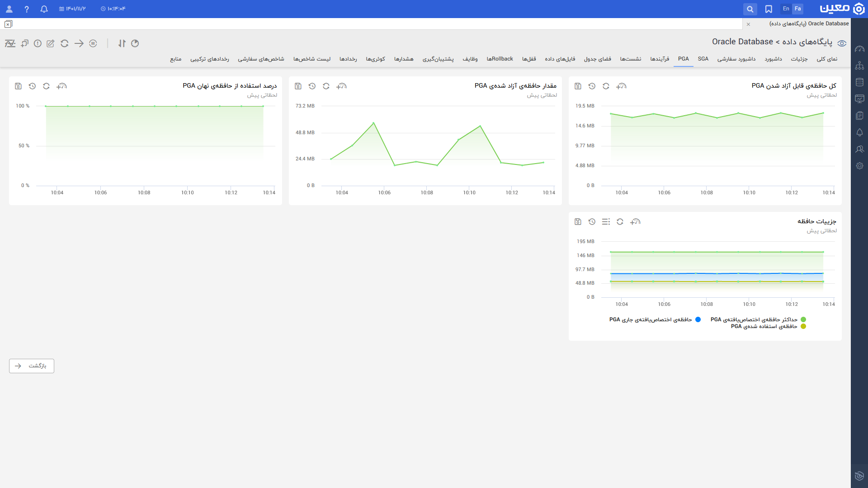Click the time-range clock icon in the toolbar
This screenshot has width=868, height=488.
(x=135, y=43)
